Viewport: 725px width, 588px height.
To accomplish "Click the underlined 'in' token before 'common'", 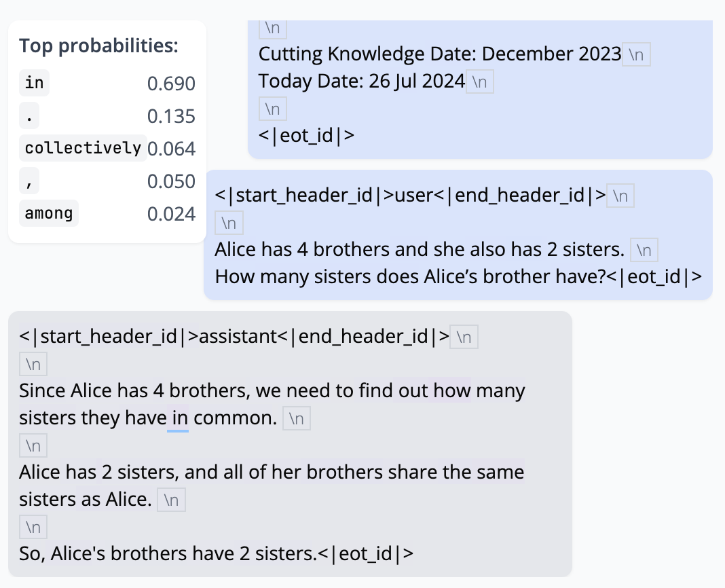I will coord(179,418).
